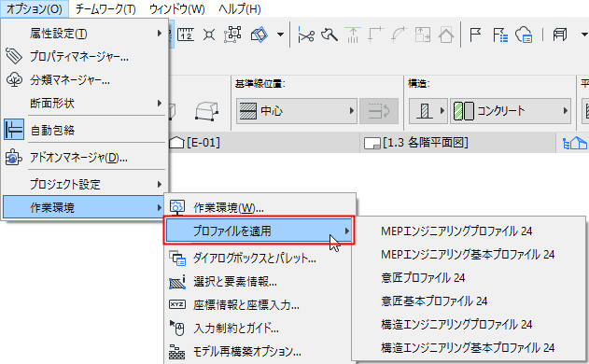The image size is (589, 364).
Task: Click the flip reference line button
Action: 379,111
